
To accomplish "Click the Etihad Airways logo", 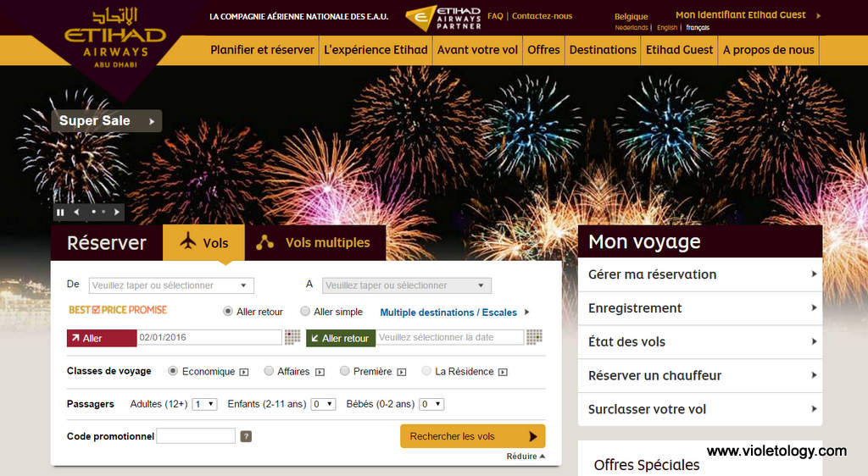I will [x=115, y=37].
